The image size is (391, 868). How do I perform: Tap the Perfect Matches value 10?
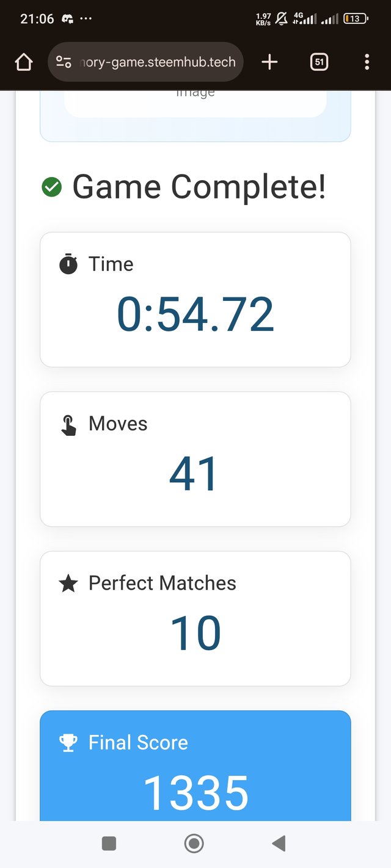[195, 634]
